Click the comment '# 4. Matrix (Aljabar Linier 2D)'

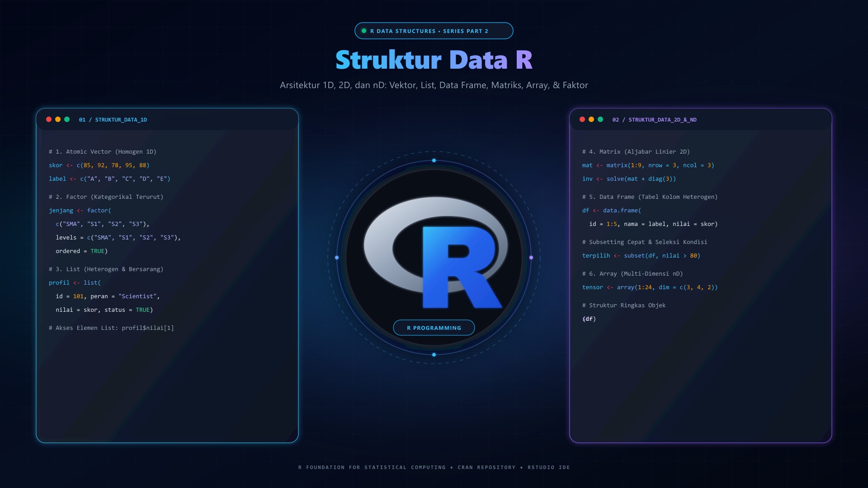(636, 152)
